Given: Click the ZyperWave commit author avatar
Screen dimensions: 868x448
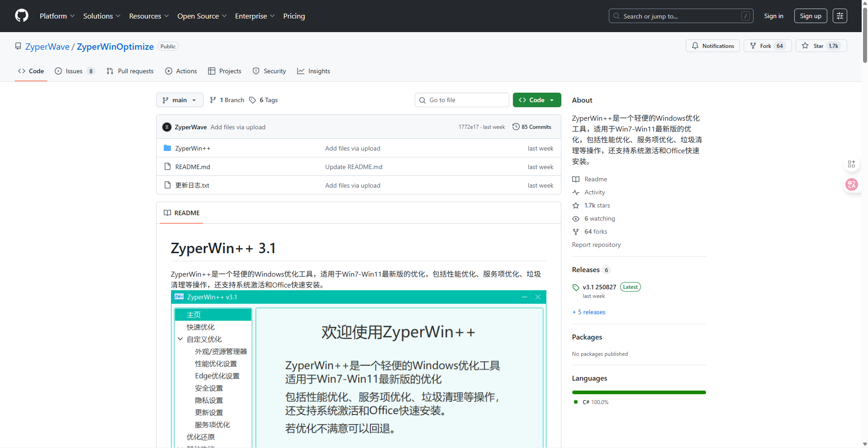Looking at the screenshot, I should click(167, 127).
